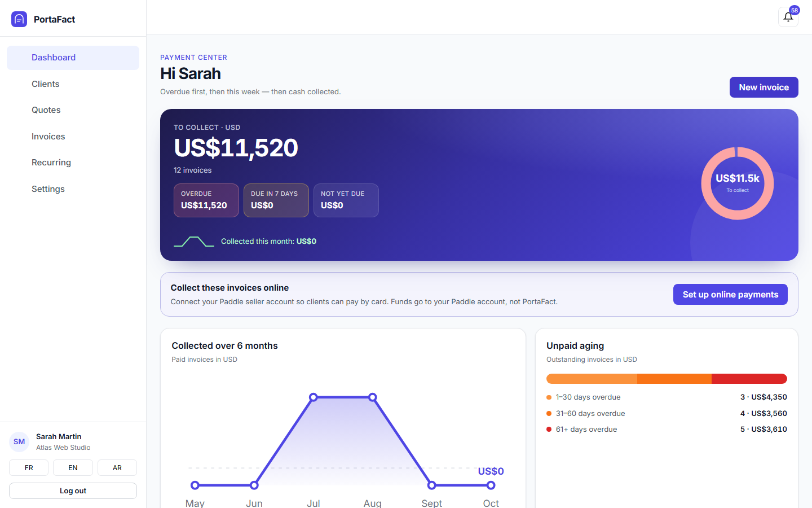812x508 pixels.
Task: Open the notifications bell
Action: (788, 17)
